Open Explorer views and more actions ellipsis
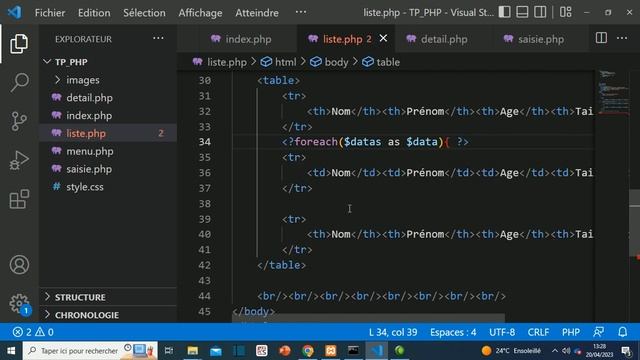Image resolution: width=640 pixels, height=360 pixels. tap(158, 39)
